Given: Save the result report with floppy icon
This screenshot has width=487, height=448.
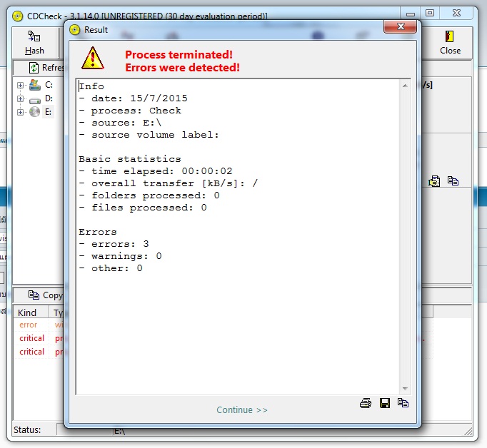Looking at the screenshot, I should click(x=385, y=403).
